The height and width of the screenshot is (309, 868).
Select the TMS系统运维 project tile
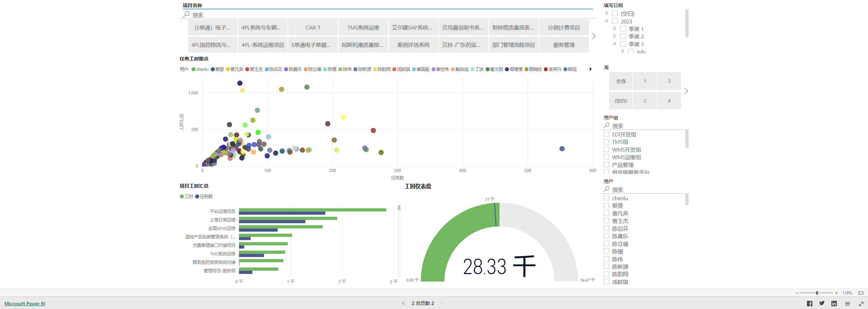pos(363,27)
